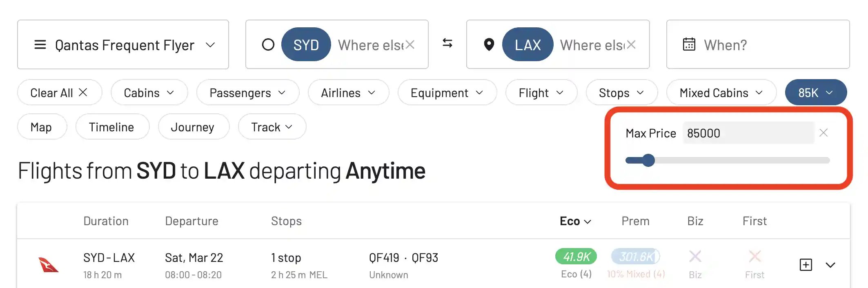
Task: Select the 41.9K Eco fare badge
Action: [x=576, y=257]
